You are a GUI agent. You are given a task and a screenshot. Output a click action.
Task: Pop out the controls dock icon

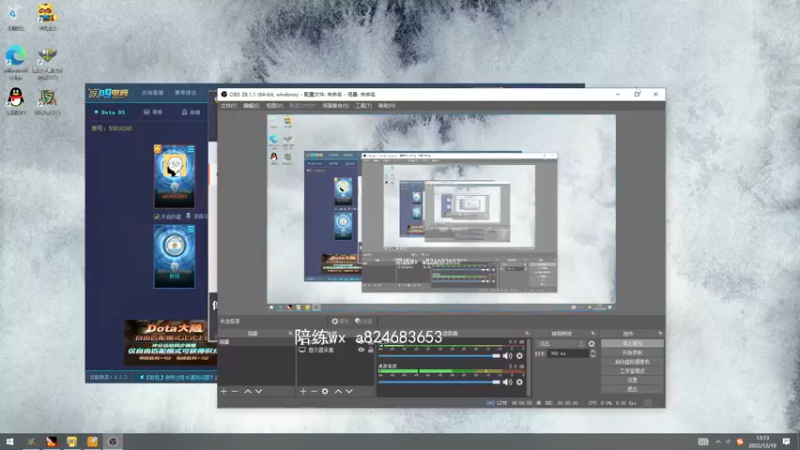pos(660,333)
